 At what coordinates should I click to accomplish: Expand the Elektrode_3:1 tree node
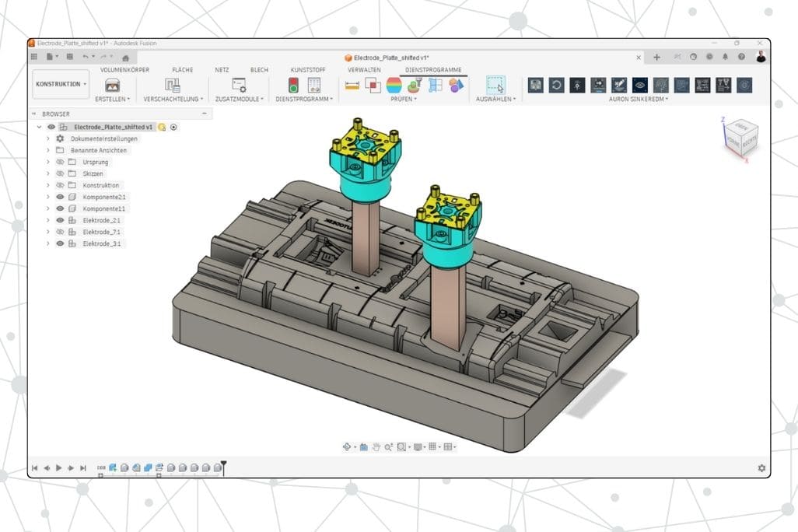(48, 244)
